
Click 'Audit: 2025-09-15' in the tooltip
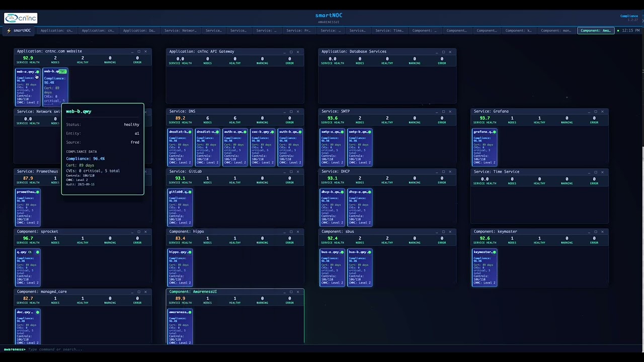tap(80, 185)
